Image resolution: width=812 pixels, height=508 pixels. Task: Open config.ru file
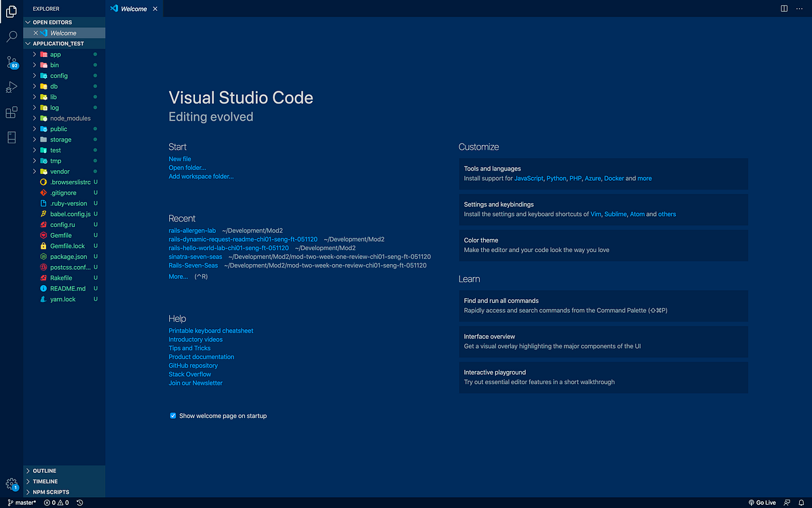point(64,224)
